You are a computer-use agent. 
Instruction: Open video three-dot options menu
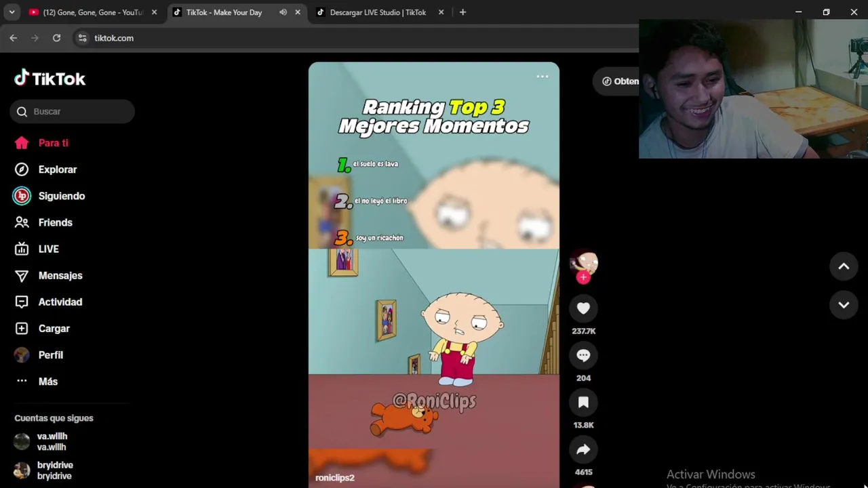click(x=542, y=77)
